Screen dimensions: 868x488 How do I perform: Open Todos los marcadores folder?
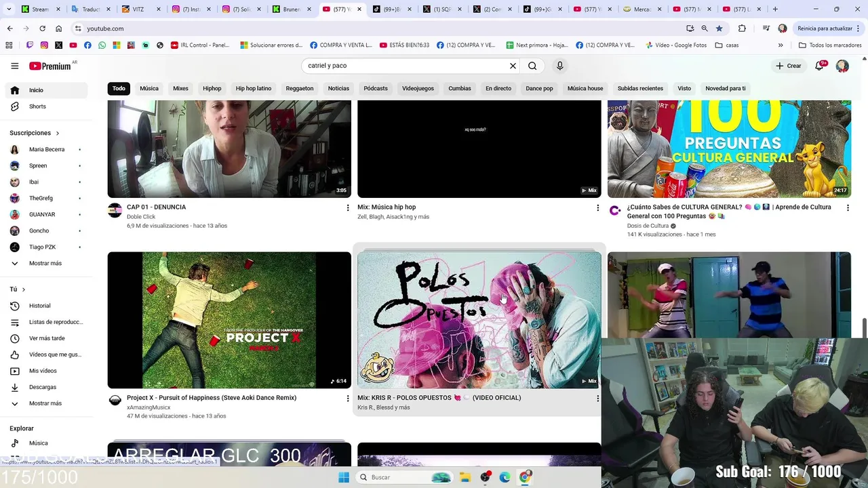click(830, 45)
